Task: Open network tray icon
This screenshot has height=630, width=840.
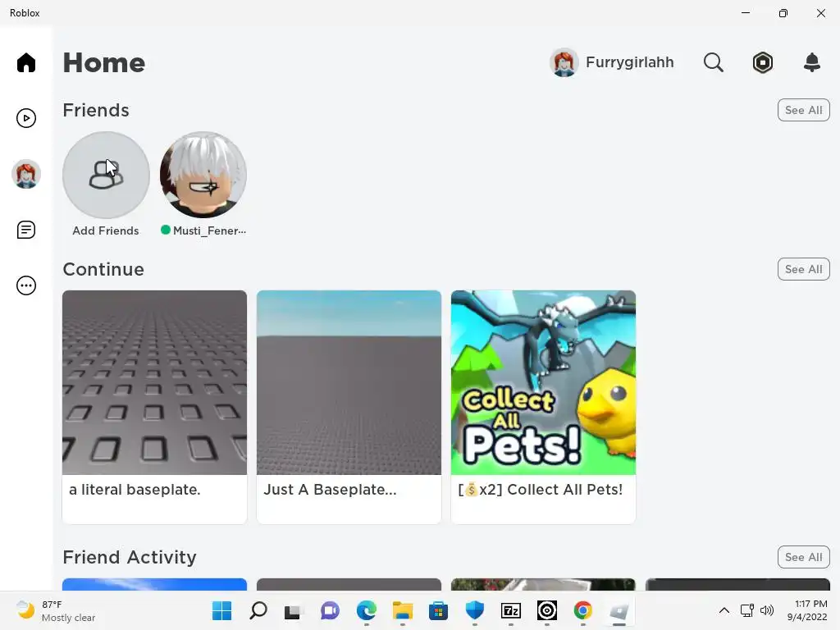Action: click(746, 610)
